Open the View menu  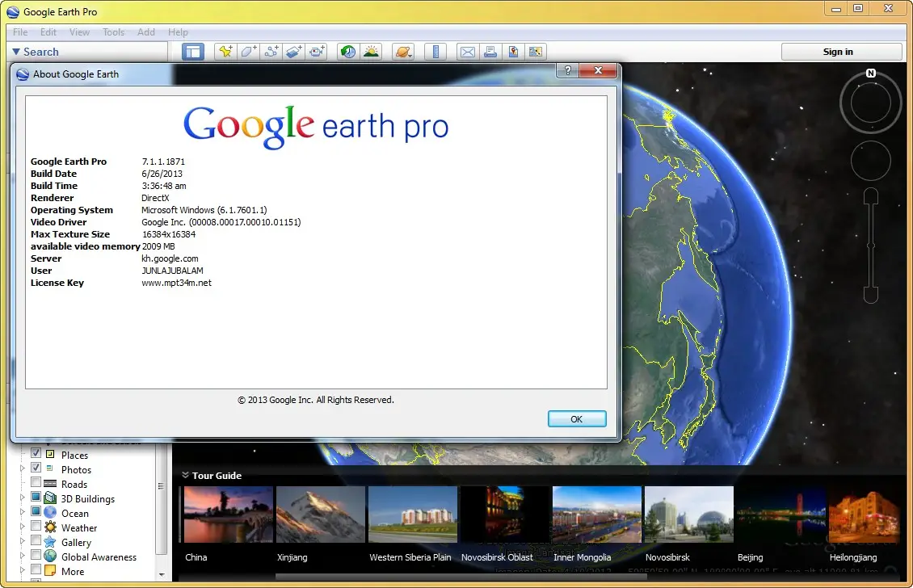pos(79,32)
